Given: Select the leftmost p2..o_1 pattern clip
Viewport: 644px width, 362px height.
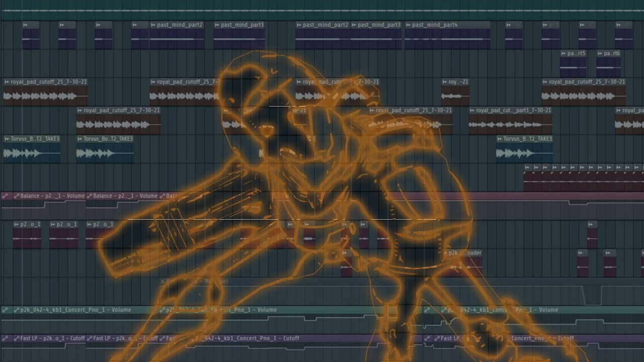Looking at the screenshot, I should tap(27, 235).
